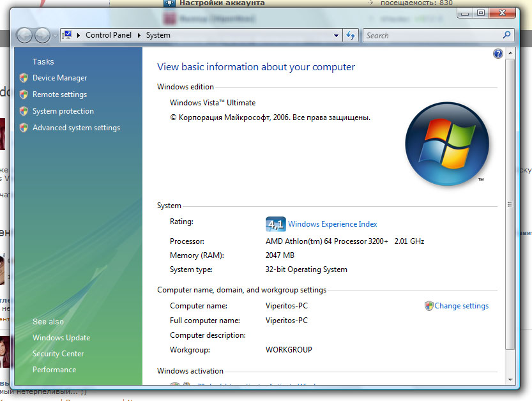Open the Windows Experience Index link
Viewport: 532px width, 401px height.
tap(332, 224)
